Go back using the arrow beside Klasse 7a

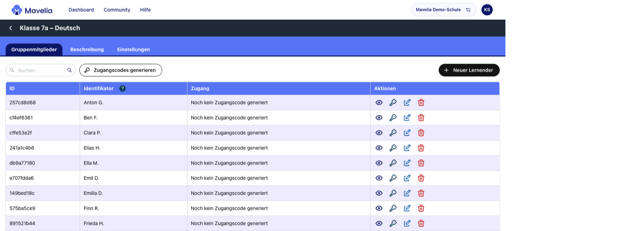click(11, 28)
